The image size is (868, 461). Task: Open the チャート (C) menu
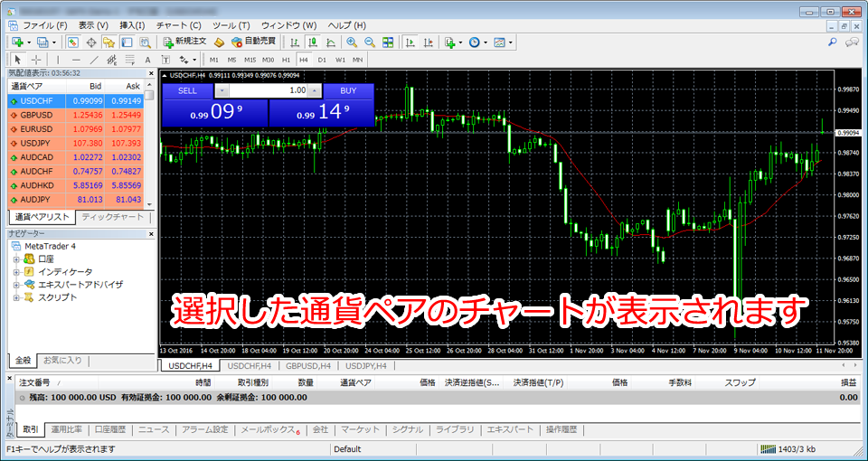coord(178,25)
